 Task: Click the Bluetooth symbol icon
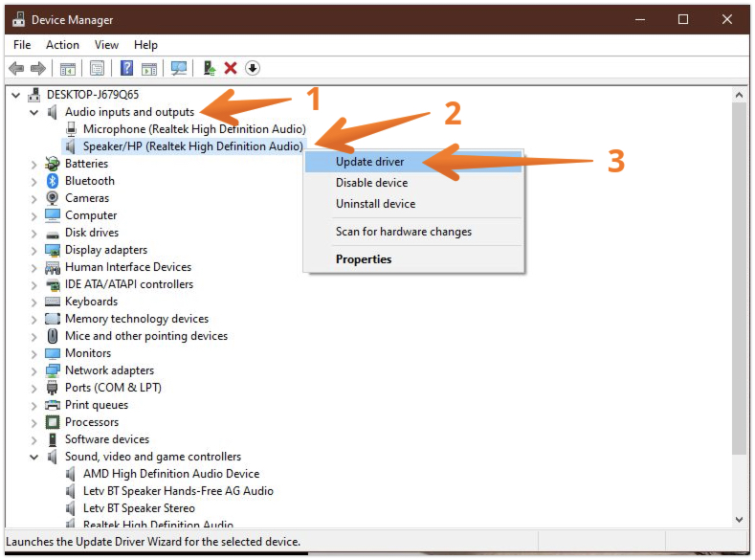coord(53,181)
